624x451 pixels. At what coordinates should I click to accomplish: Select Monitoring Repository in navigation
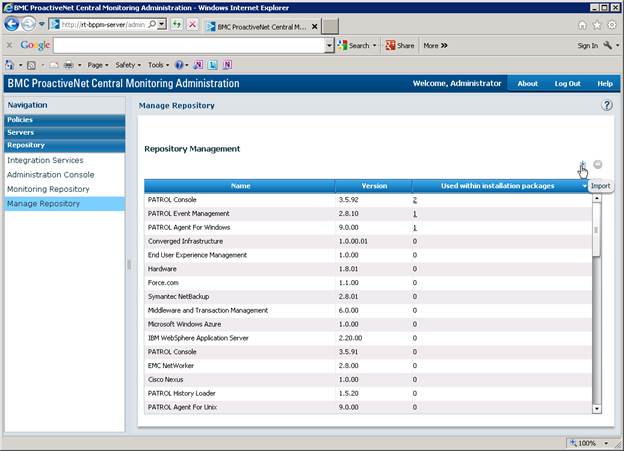[x=48, y=189]
